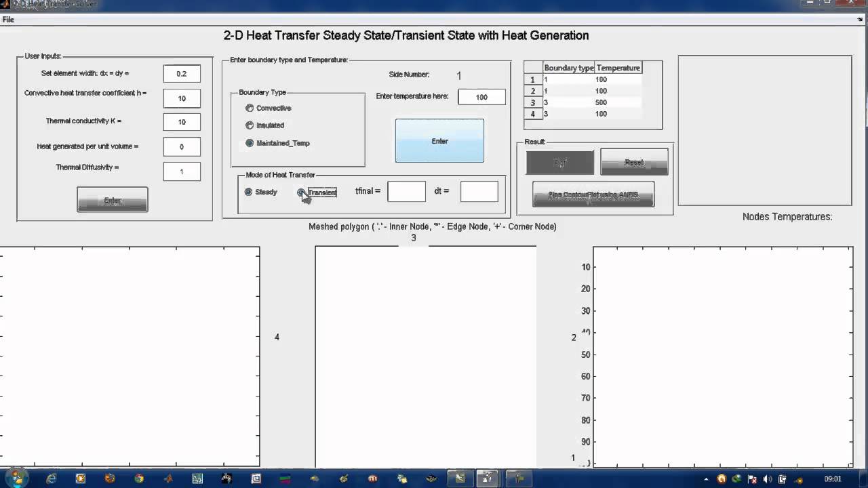Click row 1 temperature cell showing 100

click(x=618, y=79)
